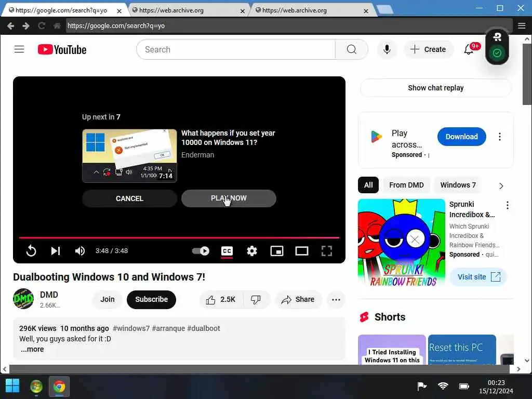Open the Windows Start button
This screenshot has height=399, width=532.
coord(12,386)
